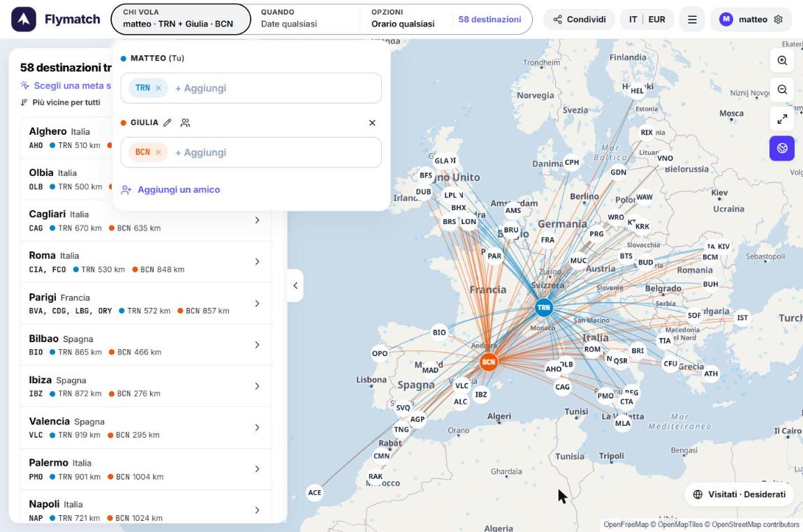Expand the Ibiza destination row
803x532 pixels.
pos(146,386)
